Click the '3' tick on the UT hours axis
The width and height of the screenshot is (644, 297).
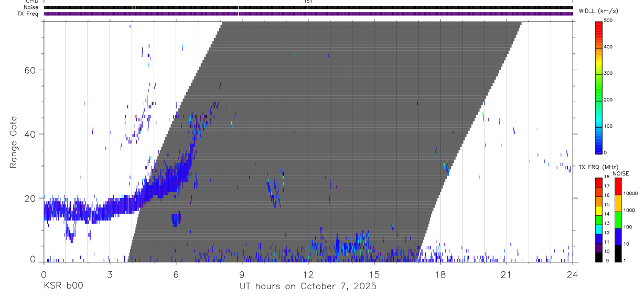[x=110, y=275]
